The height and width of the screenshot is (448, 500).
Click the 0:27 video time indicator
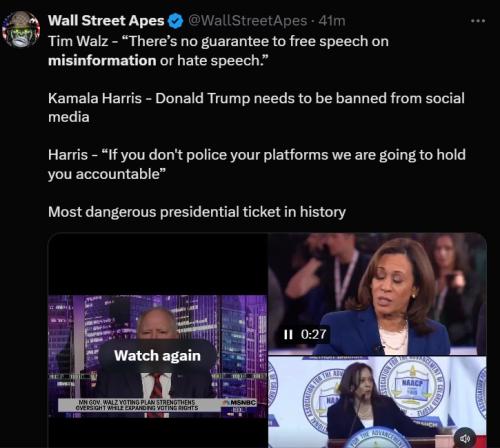click(x=313, y=334)
